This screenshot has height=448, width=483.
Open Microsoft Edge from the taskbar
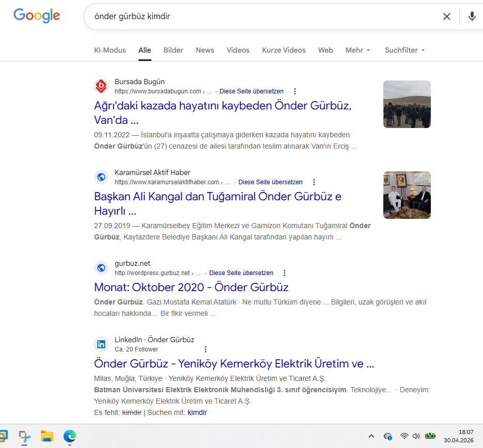(70, 436)
